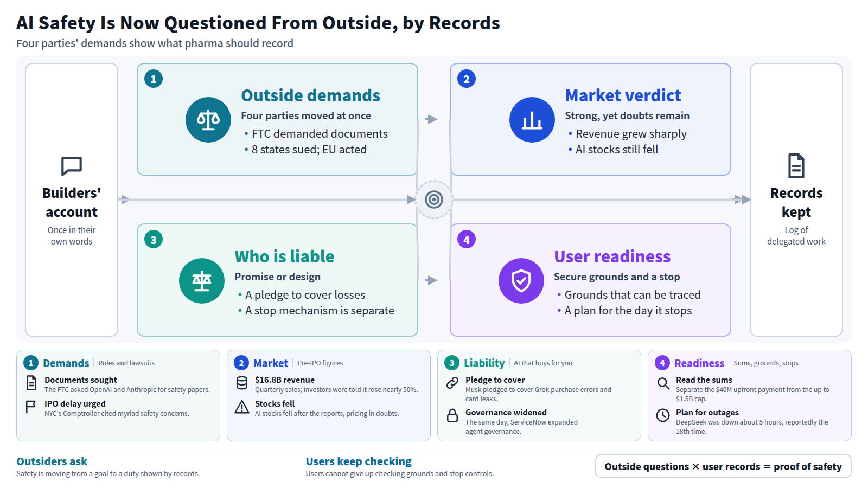Click the Market card title
The height and width of the screenshot is (488, 868).
(271, 363)
